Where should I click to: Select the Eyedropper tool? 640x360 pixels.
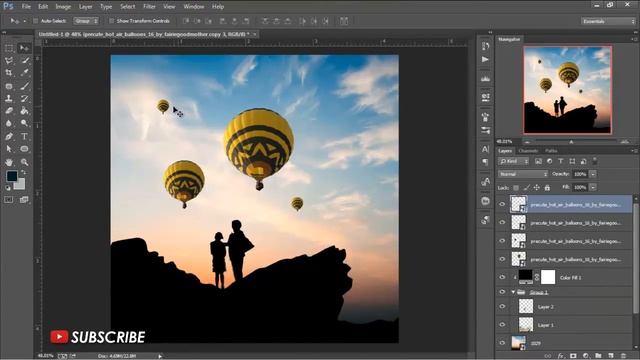(24, 73)
